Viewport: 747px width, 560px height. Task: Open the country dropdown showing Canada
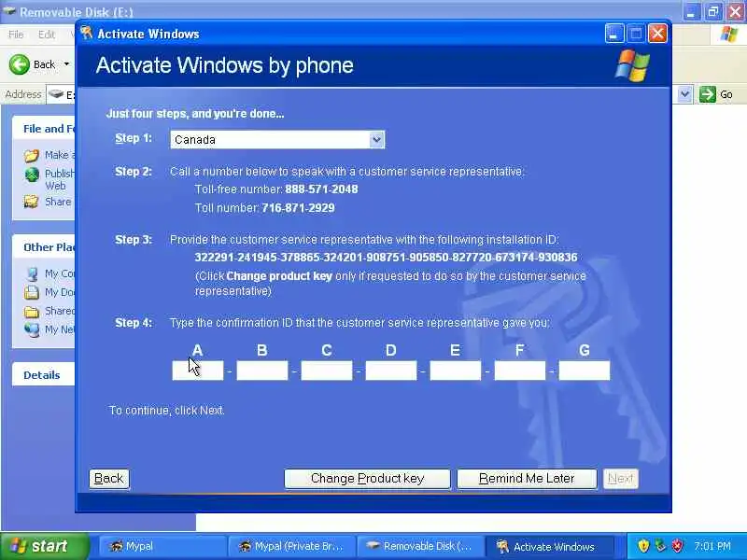pos(277,139)
